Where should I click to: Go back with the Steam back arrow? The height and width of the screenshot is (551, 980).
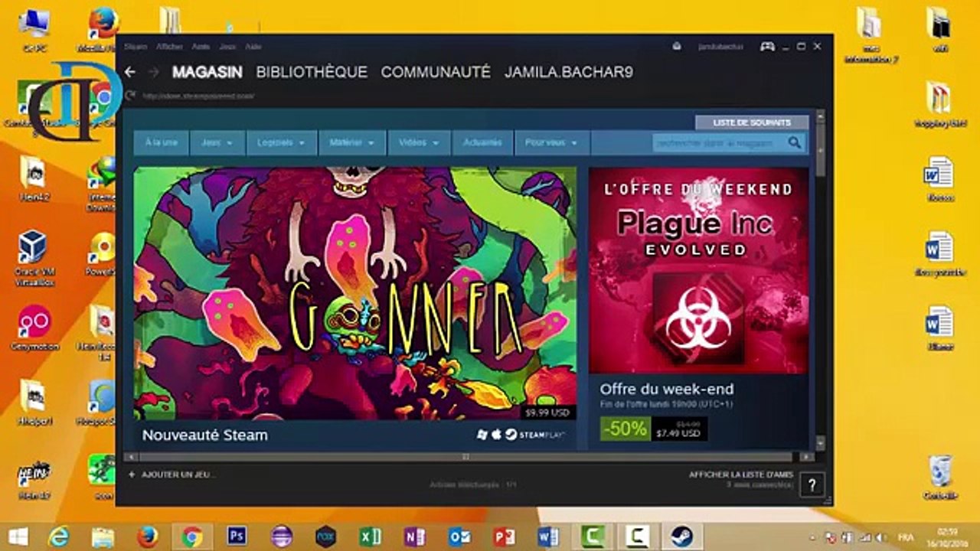130,72
